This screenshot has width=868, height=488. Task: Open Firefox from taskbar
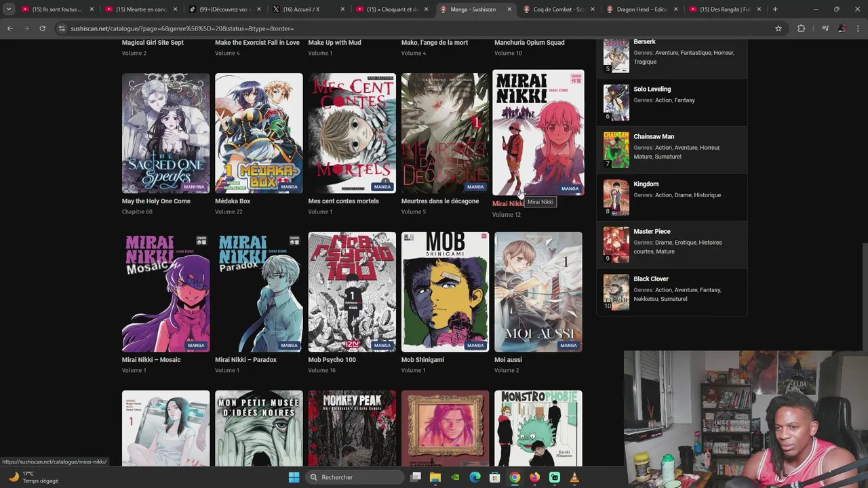pyautogui.click(x=534, y=477)
